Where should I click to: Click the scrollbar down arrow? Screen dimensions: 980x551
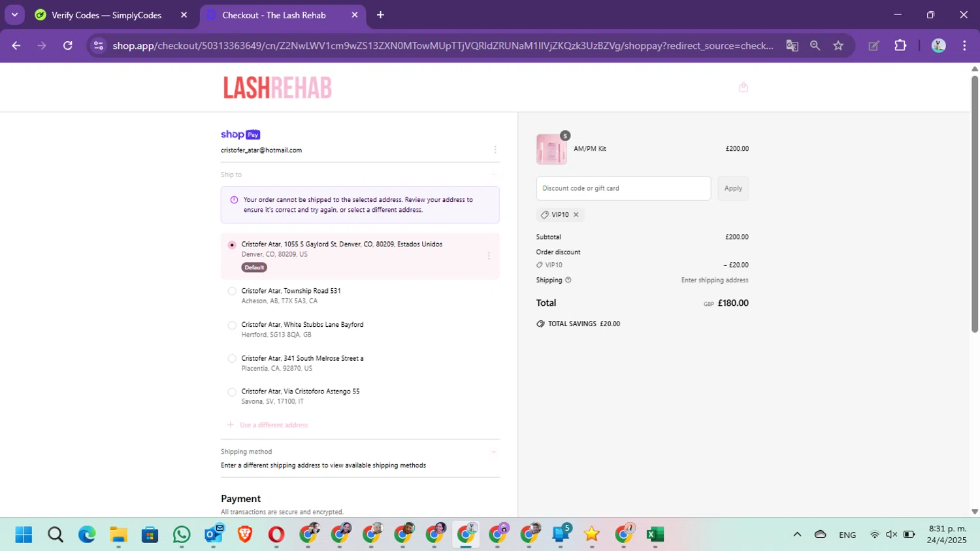pyautogui.click(x=975, y=512)
